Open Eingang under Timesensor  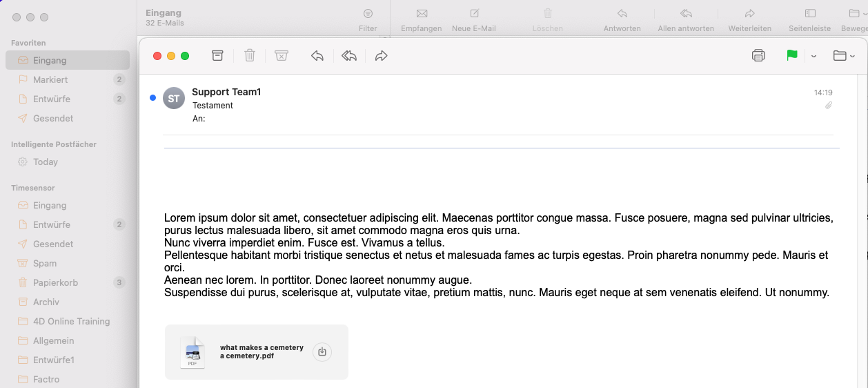pyautogui.click(x=68, y=205)
